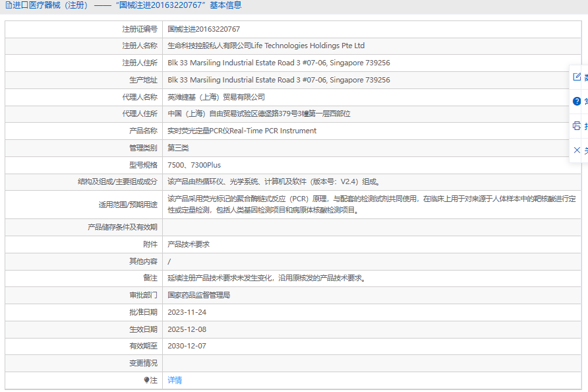Click the 生产地址 address value
Screen dimensions: 588x392
click(x=279, y=80)
